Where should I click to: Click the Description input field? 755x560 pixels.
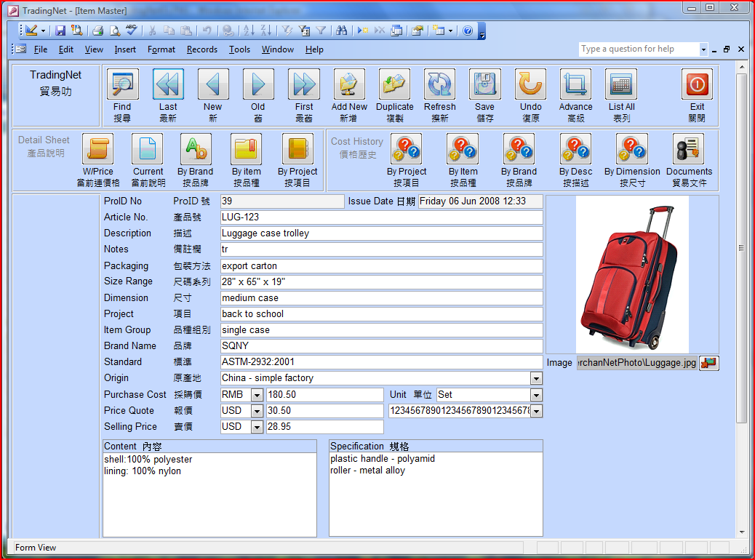381,233
